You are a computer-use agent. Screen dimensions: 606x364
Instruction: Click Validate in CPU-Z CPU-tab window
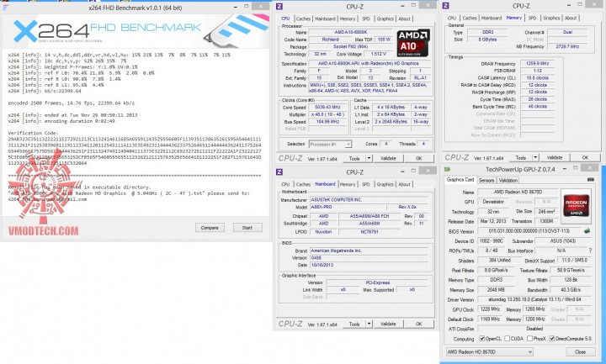click(x=388, y=158)
